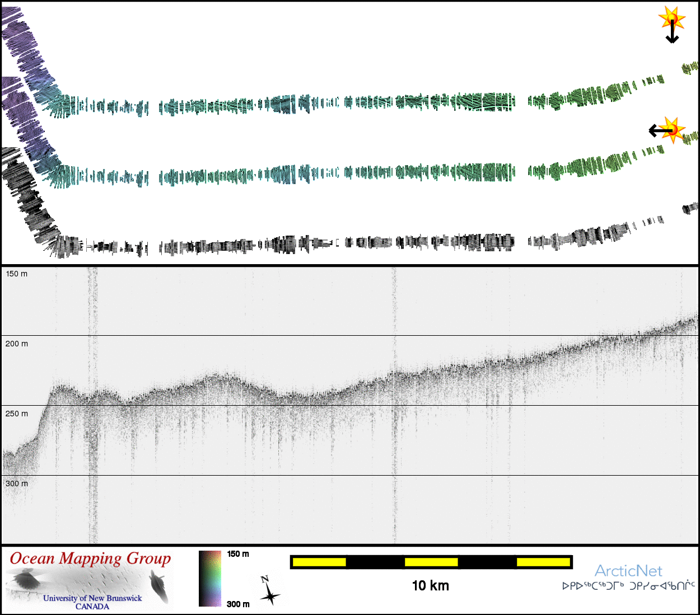Click Inuktitut syllabics text under ArcticNet
Viewport: 700px width, 615px height.
pos(628,586)
